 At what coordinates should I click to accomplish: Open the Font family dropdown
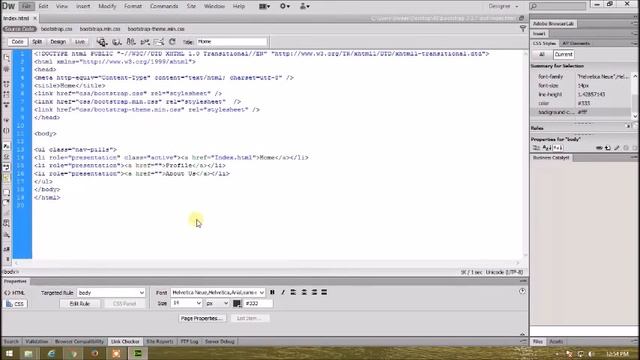[218, 293]
